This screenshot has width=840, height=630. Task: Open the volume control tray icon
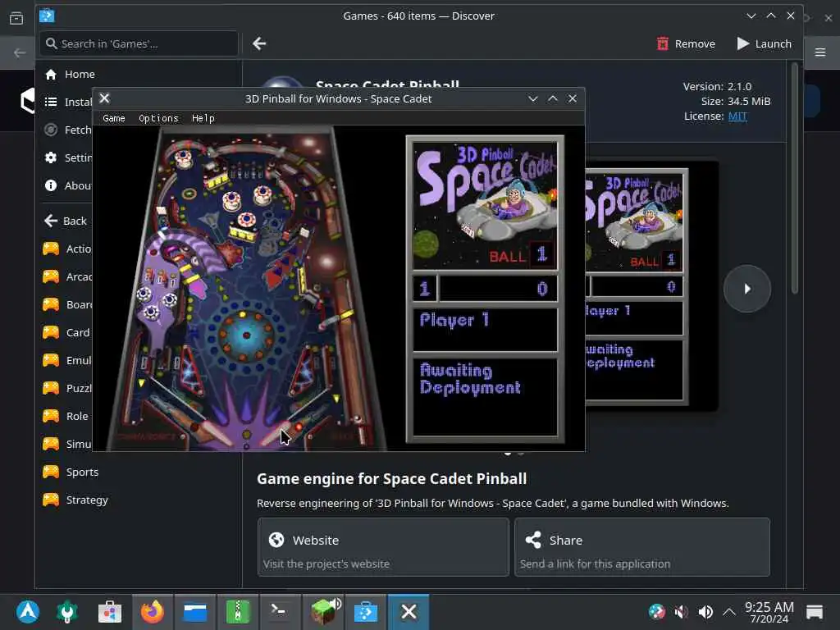tap(705, 612)
